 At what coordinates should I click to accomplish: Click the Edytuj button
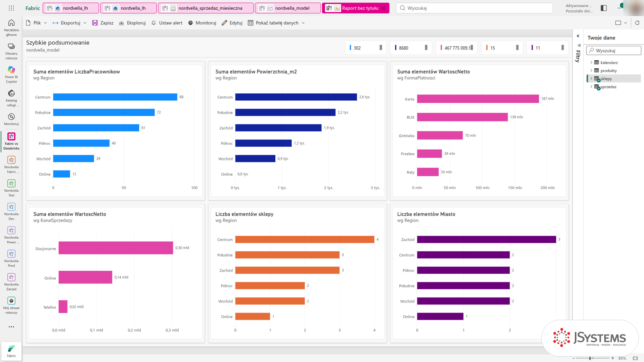[x=232, y=23]
